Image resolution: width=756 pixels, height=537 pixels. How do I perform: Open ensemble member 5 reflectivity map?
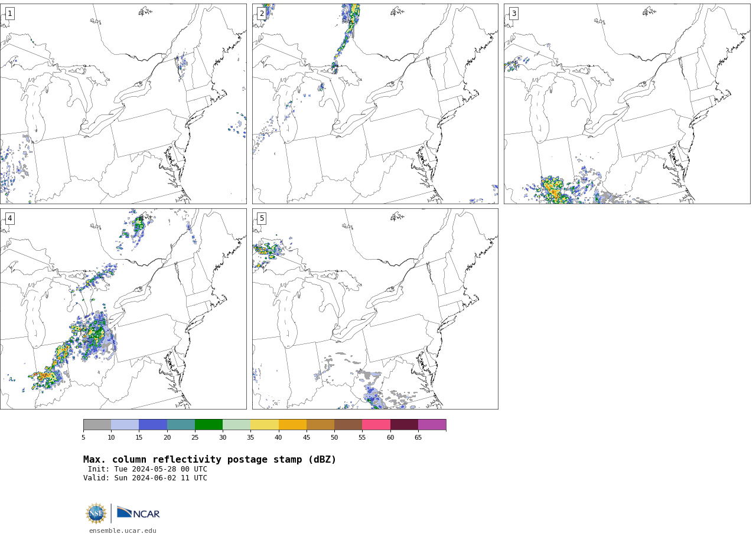375,309
